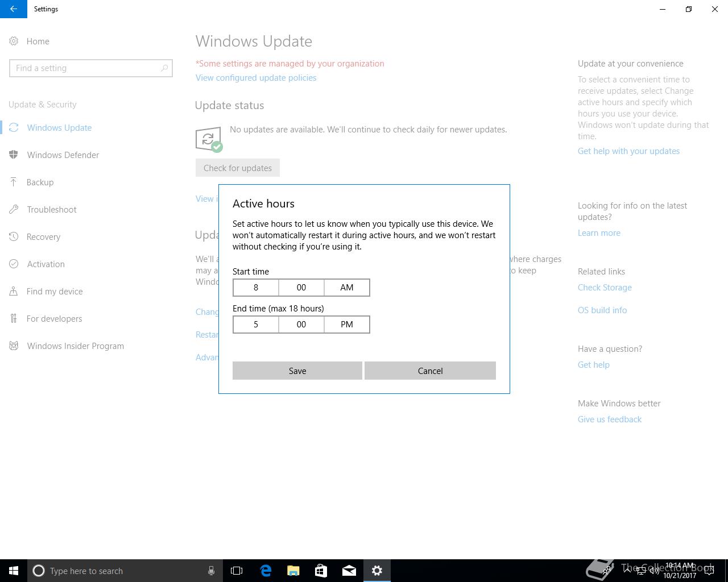Open the Home gear icon
The width and height of the screenshot is (728, 582).
14,41
